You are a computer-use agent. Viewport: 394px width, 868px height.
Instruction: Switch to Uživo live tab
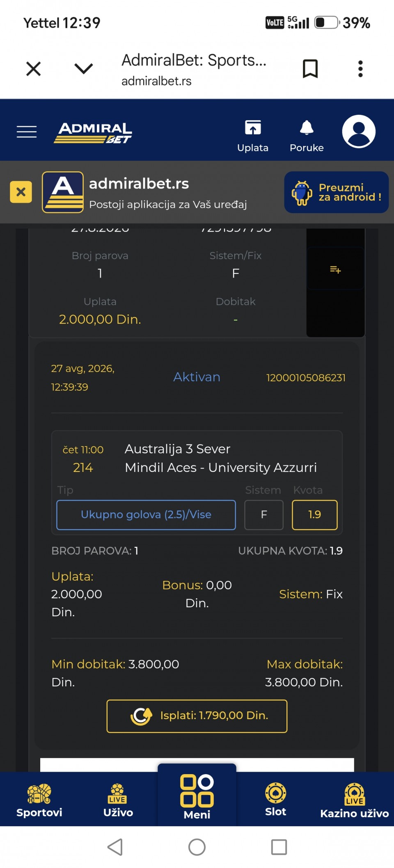click(x=118, y=800)
